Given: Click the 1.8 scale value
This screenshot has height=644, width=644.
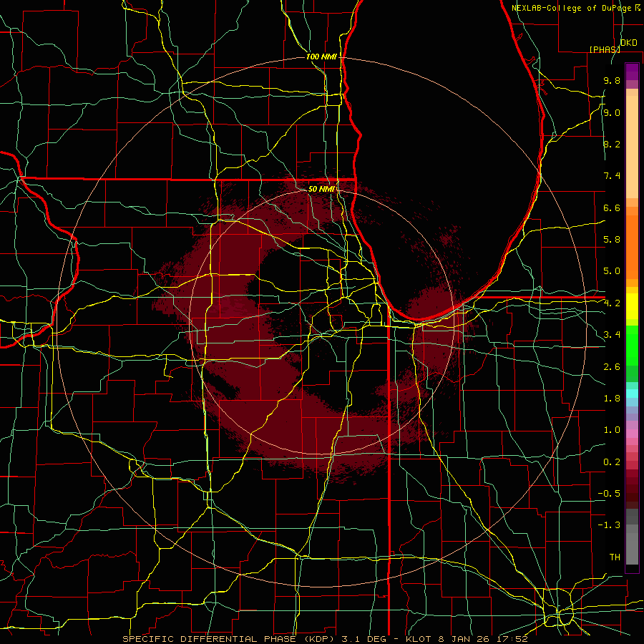Looking at the screenshot, I should click(612, 399).
